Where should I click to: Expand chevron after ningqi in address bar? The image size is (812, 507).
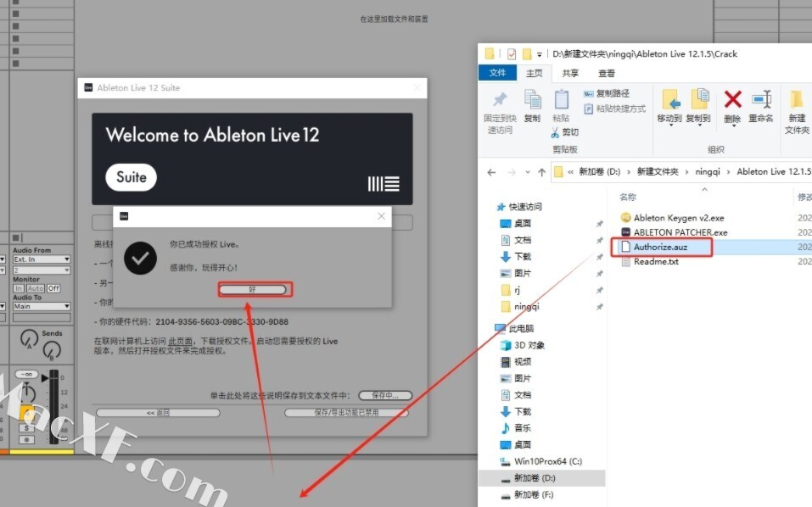728,172
